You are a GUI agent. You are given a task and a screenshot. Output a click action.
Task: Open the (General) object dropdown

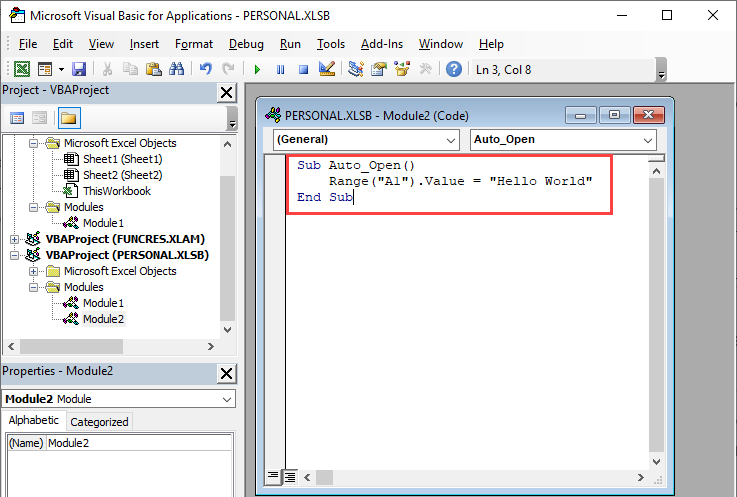coord(365,140)
